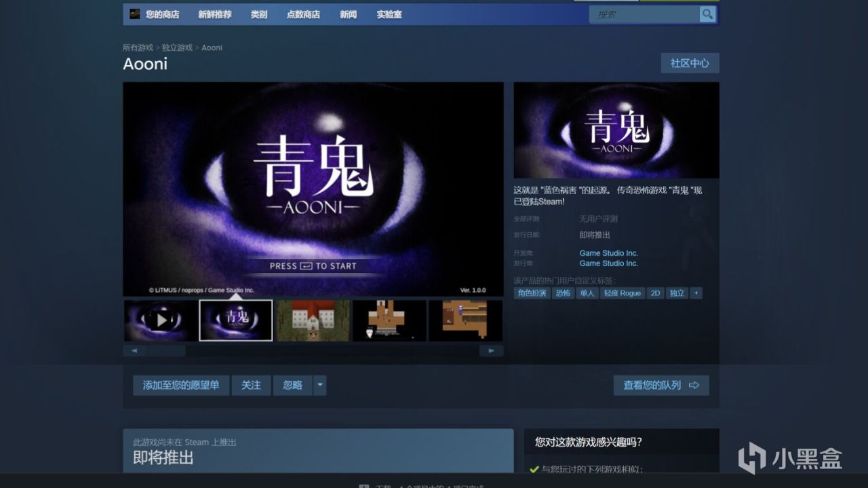Select the title screen screenshot thumbnail
The image size is (868, 488).
point(236,320)
